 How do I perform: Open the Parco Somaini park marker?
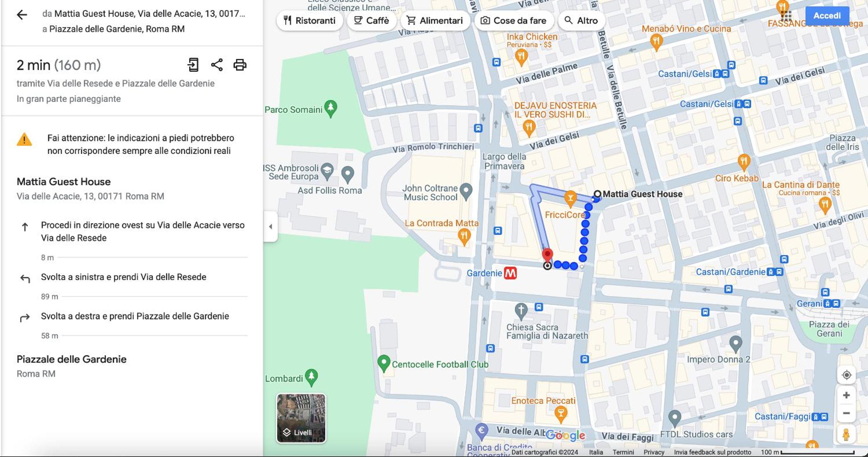[331, 108]
